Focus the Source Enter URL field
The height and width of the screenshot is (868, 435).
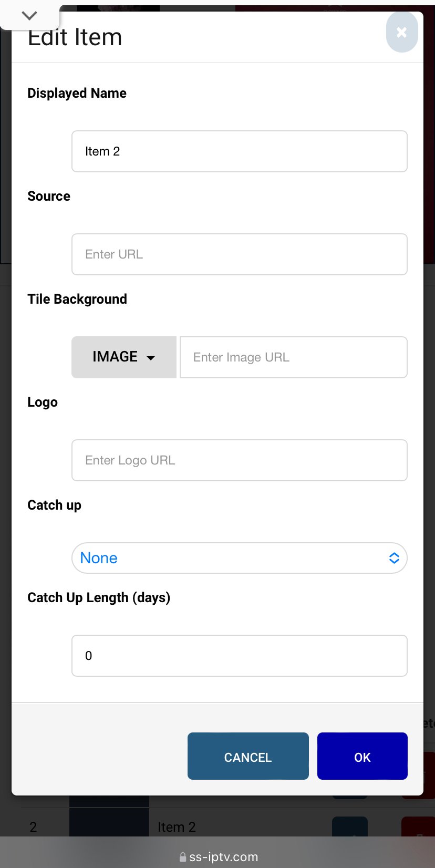[239, 254]
